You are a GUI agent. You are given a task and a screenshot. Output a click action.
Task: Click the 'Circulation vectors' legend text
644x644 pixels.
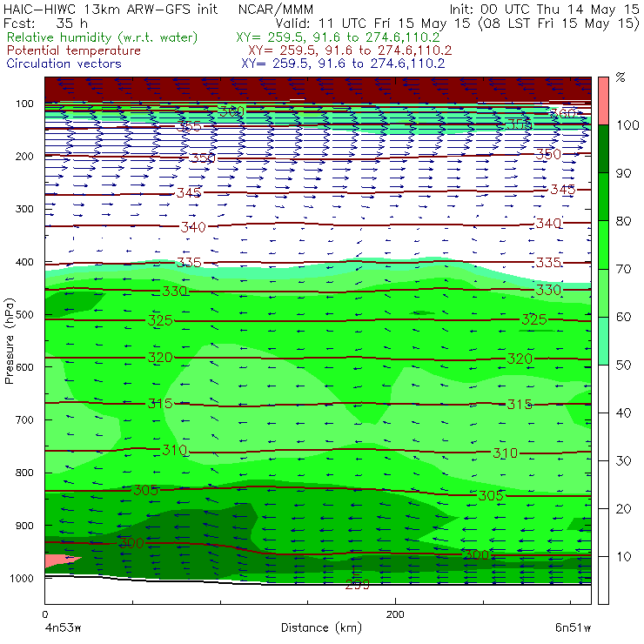[64, 64]
